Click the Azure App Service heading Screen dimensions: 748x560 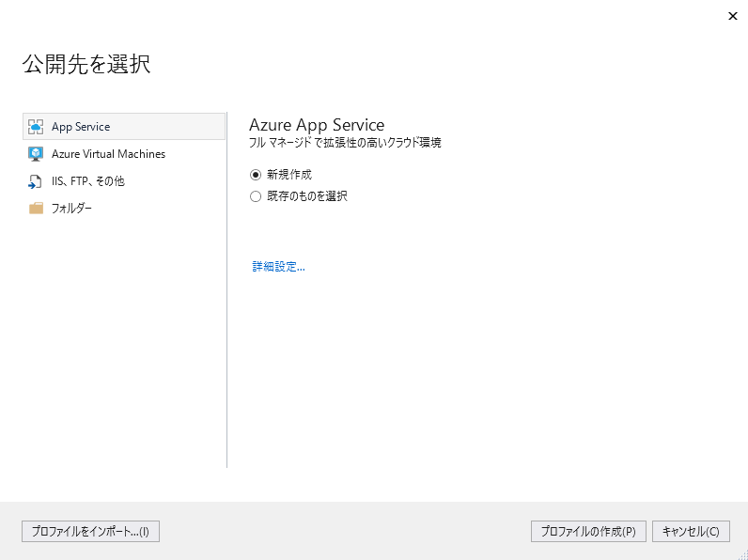[x=317, y=125]
